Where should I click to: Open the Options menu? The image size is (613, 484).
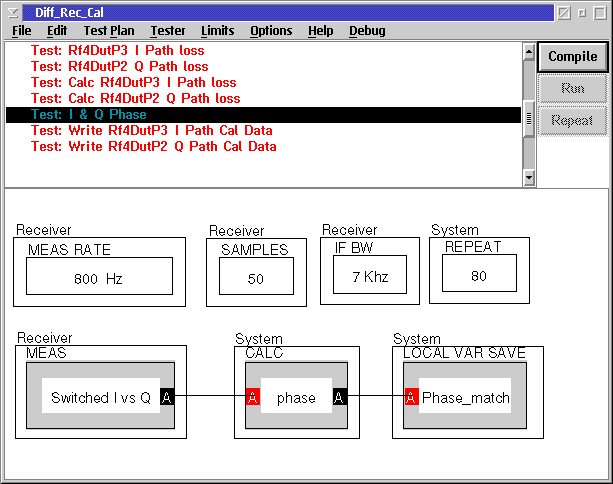[271, 30]
